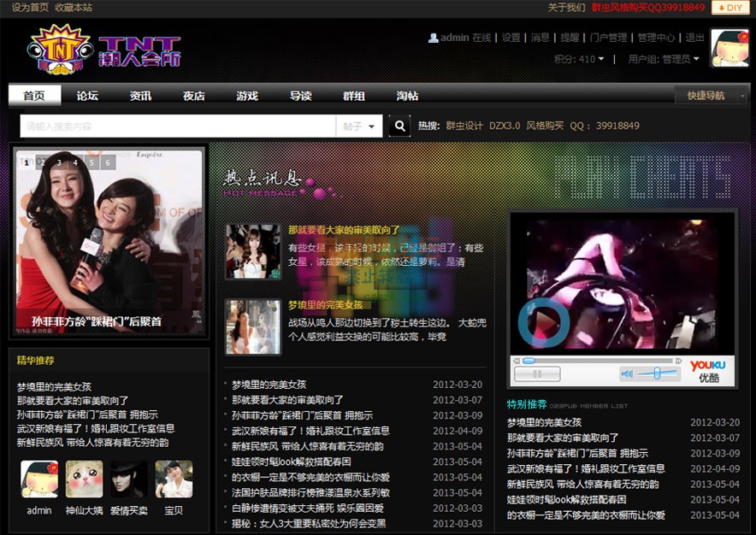The height and width of the screenshot is (535, 756).
Task: Open the 神仙大姨 member avatar
Action: point(84,479)
